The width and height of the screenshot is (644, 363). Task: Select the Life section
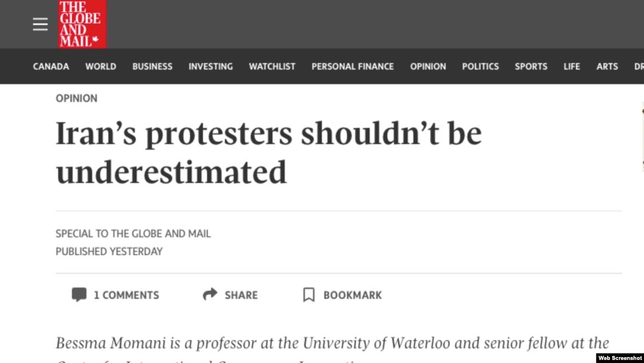[x=572, y=67]
